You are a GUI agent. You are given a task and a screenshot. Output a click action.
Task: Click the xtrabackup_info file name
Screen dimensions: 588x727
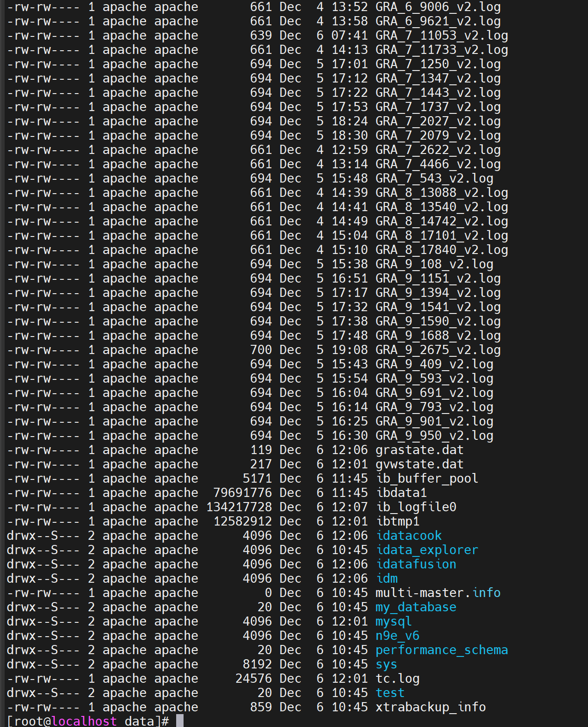pos(430,707)
